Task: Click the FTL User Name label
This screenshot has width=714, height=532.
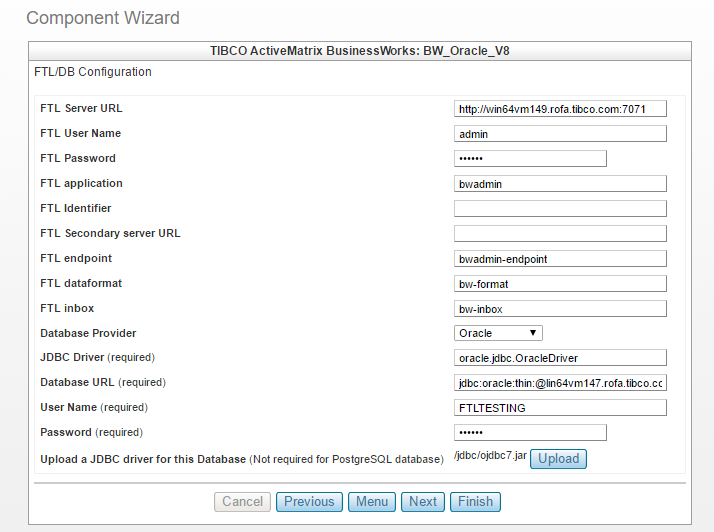Action: point(81,133)
